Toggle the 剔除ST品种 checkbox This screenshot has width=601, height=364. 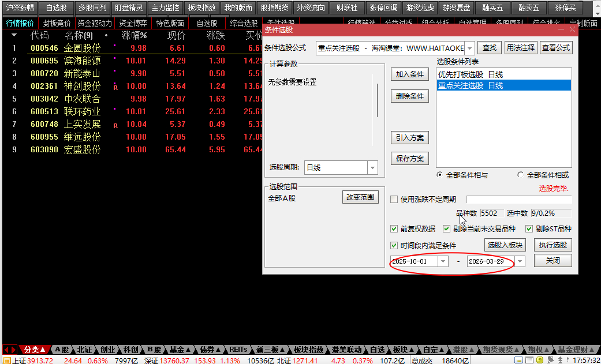click(529, 229)
